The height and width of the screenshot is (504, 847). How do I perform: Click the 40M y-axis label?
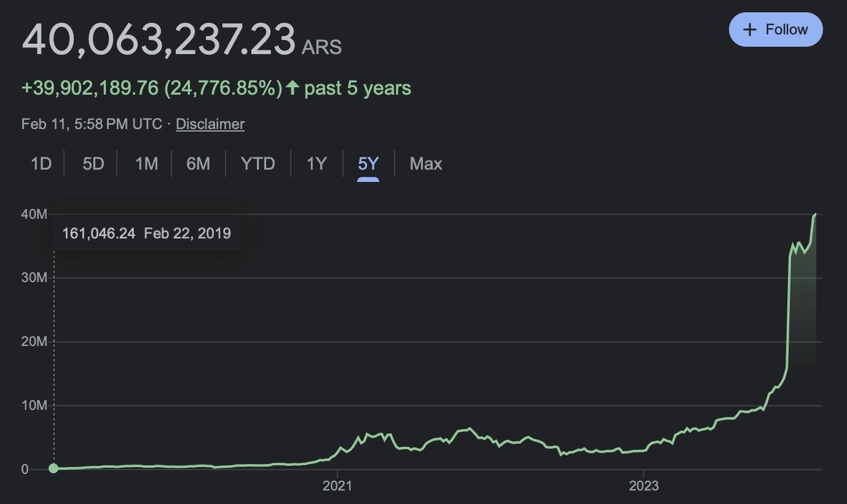pyautogui.click(x=34, y=214)
